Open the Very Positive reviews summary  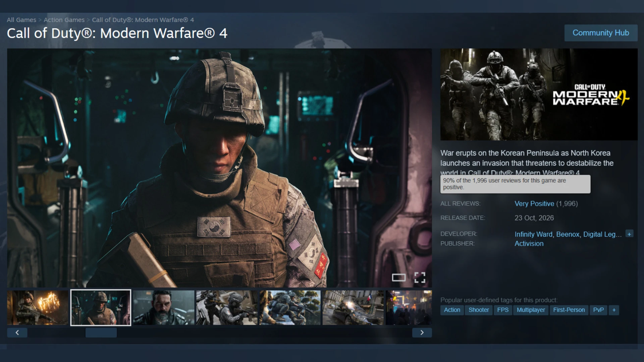coord(534,203)
